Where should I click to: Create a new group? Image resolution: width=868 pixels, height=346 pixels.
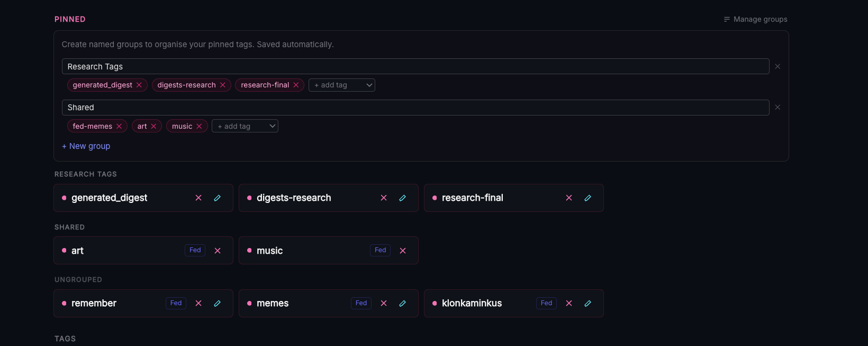click(x=86, y=146)
